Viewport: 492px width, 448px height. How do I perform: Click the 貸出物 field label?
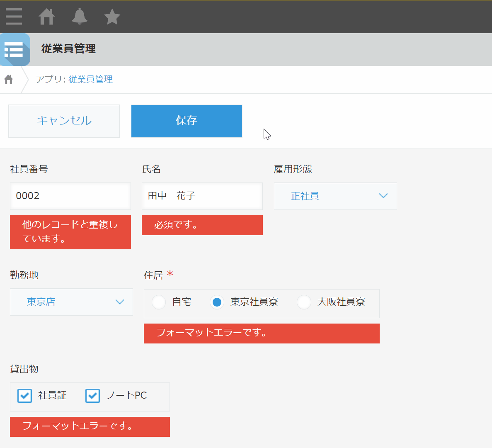24,369
